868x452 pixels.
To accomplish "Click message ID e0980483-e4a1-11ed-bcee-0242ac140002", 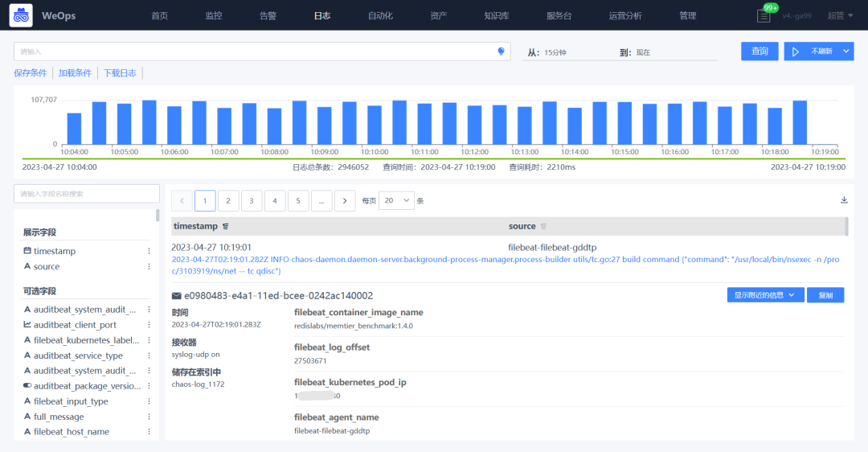I will pyautogui.click(x=278, y=296).
